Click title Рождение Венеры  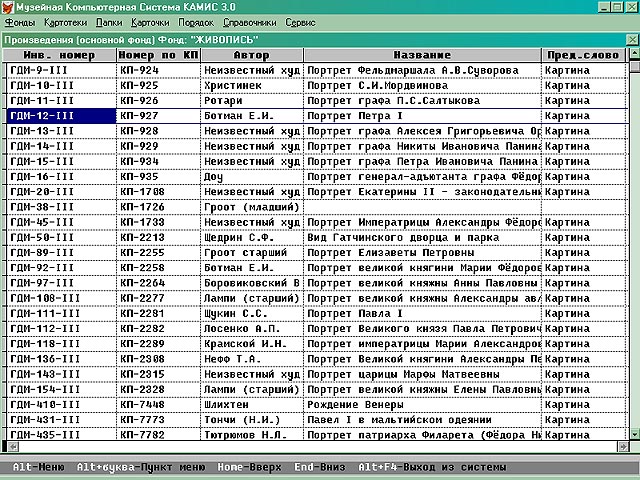click(x=356, y=405)
